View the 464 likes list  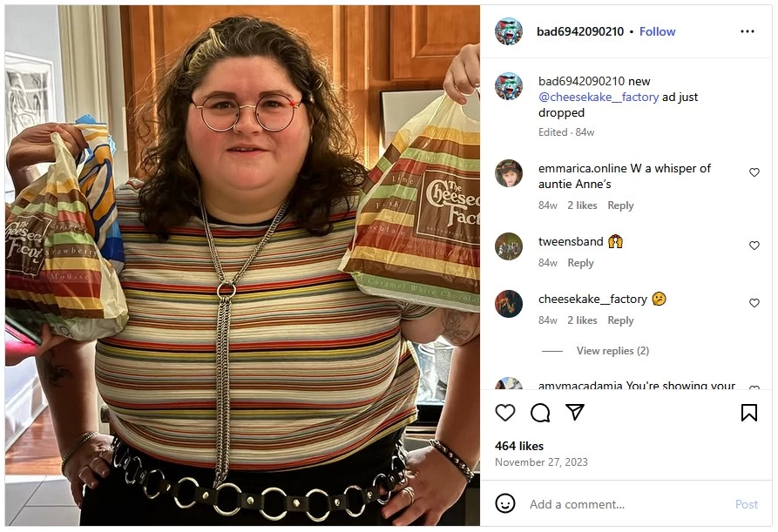click(x=519, y=446)
